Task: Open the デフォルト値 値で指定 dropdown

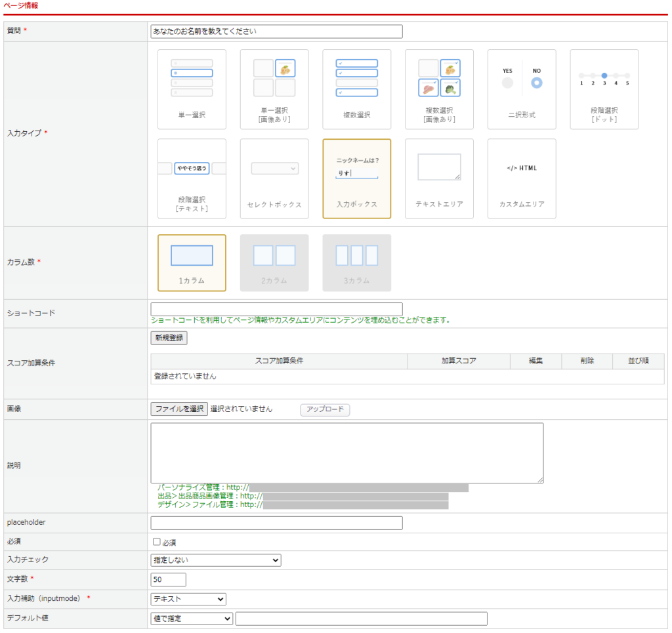Action: coord(192,619)
